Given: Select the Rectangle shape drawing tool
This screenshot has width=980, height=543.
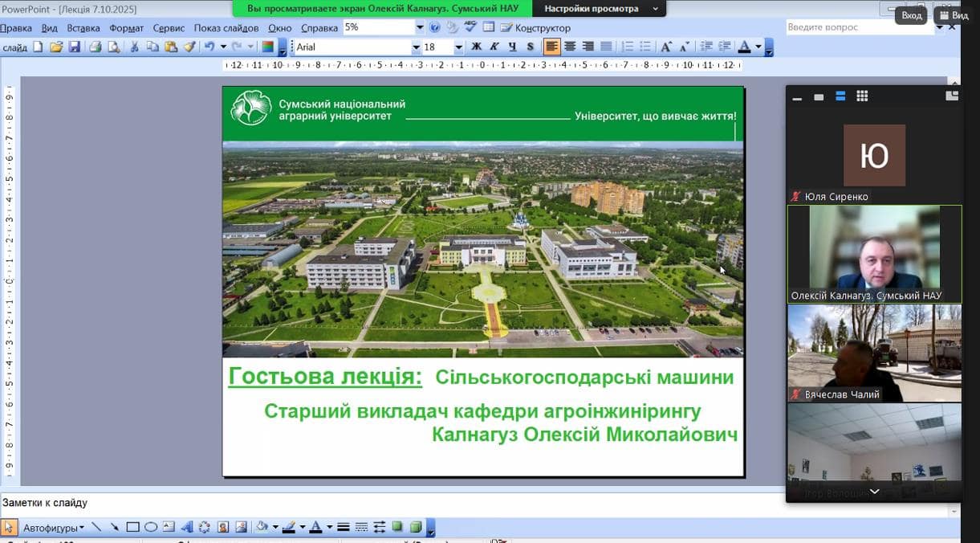Looking at the screenshot, I should [x=132, y=528].
